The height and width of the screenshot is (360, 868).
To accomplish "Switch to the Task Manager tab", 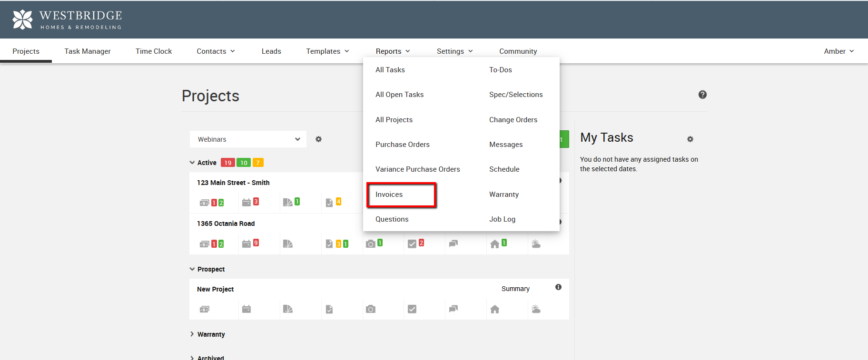I will [88, 51].
